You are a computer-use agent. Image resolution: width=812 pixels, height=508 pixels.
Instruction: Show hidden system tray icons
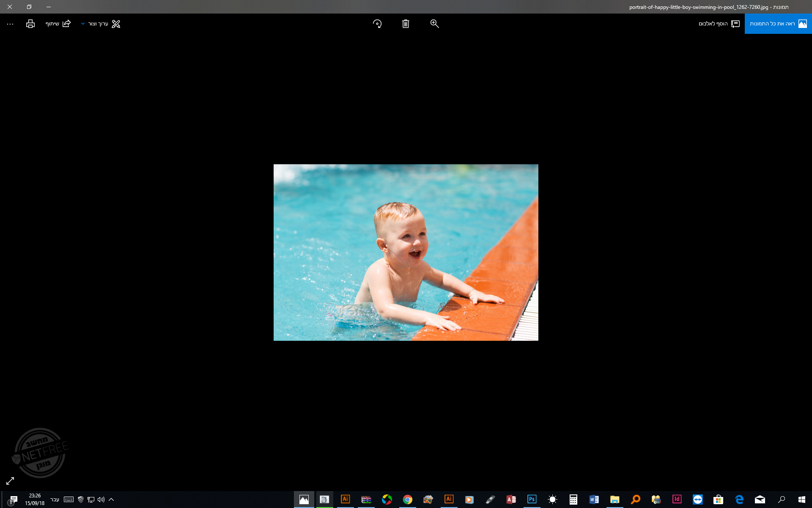(x=111, y=500)
